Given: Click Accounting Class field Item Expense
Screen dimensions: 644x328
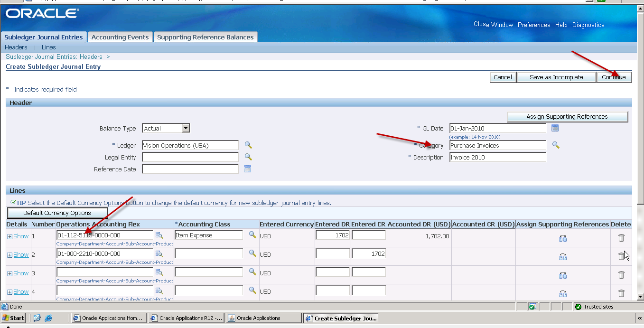Looking at the screenshot, I should [209, 235].
